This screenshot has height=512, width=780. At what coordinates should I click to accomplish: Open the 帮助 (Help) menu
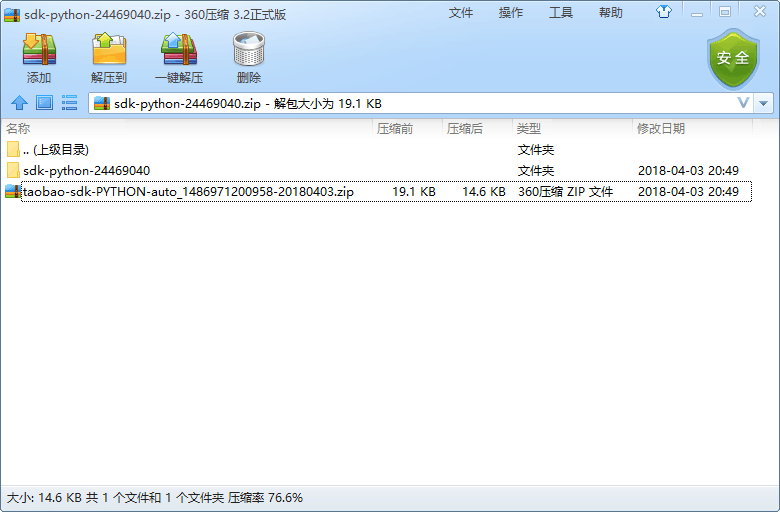pos(611,12)
